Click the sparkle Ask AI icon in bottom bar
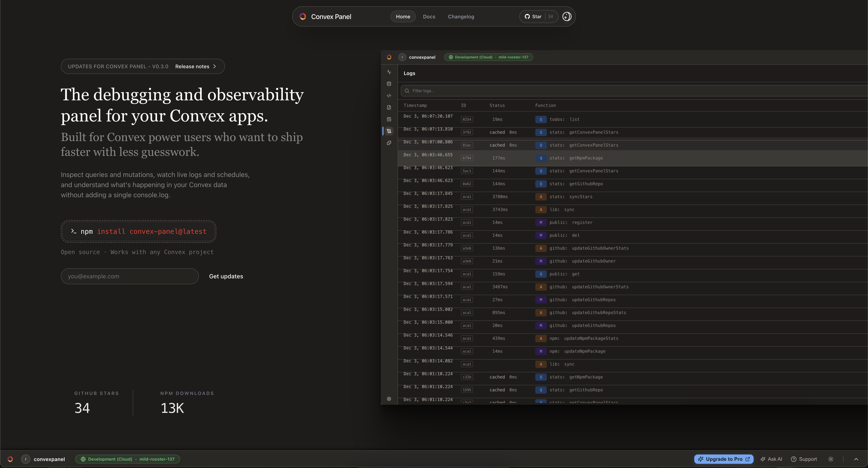The width and height of the screenshot is (868, 468). tap(763, 459)
